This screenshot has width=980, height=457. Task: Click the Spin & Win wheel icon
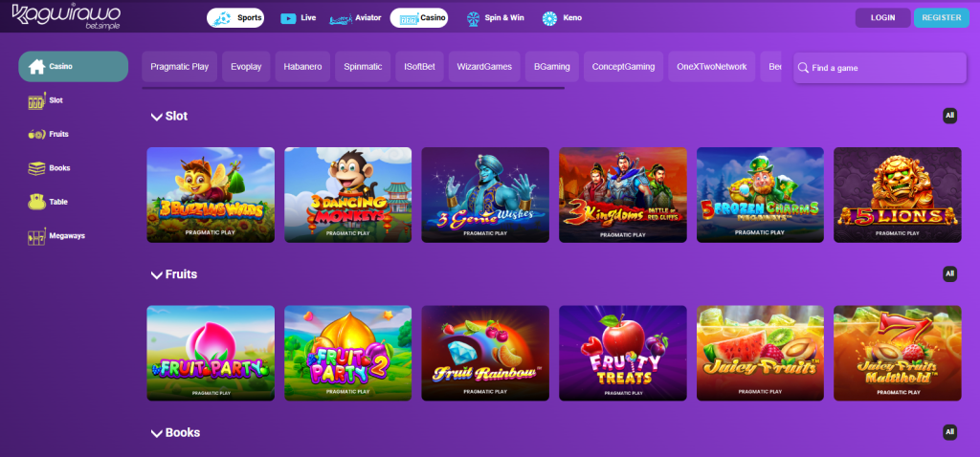coord(473,19)
